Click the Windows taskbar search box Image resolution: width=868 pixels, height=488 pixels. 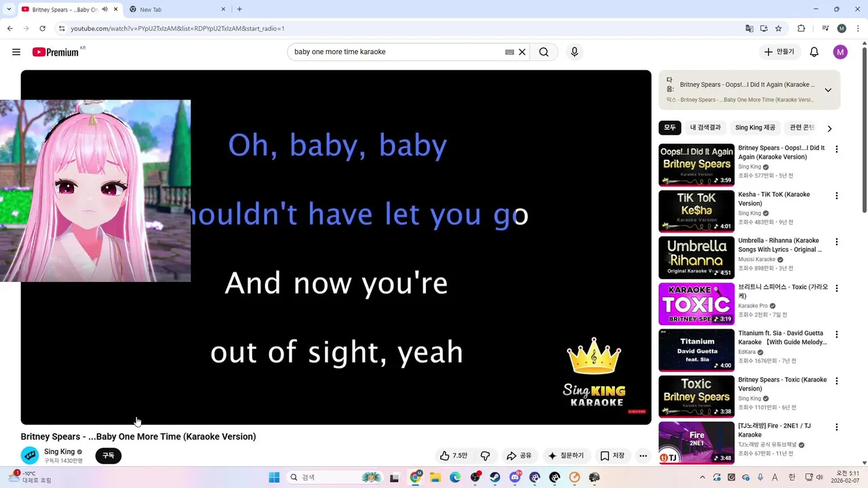336,477
